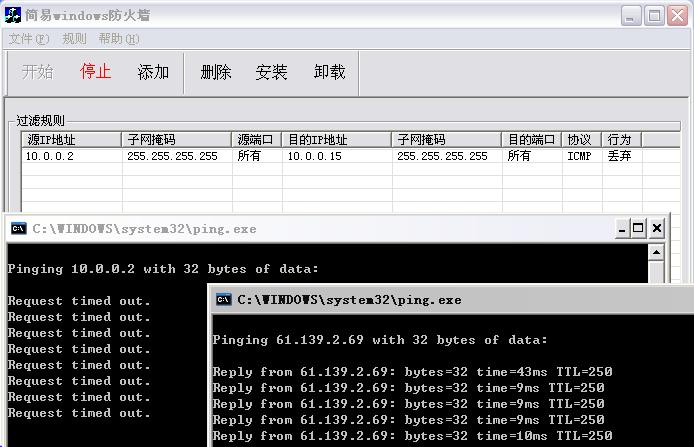Click the 协议 column header

(x=582, y=140)
